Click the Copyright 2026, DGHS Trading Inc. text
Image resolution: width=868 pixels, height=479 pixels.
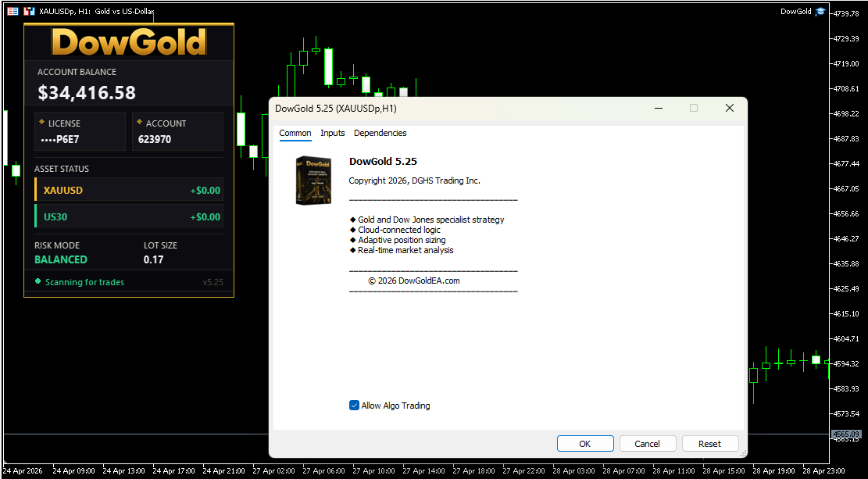click(x=415, y=181)
